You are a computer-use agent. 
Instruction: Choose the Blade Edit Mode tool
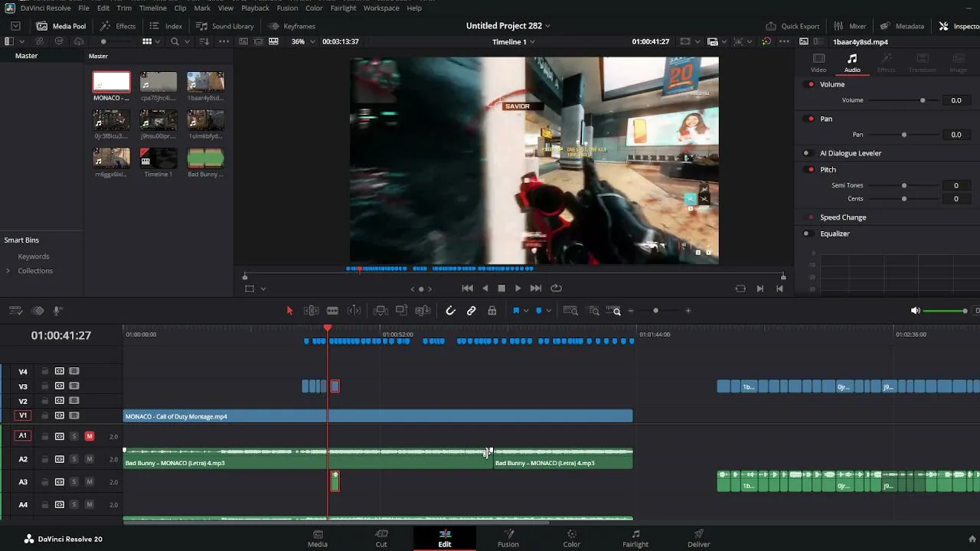pos(332,311)
